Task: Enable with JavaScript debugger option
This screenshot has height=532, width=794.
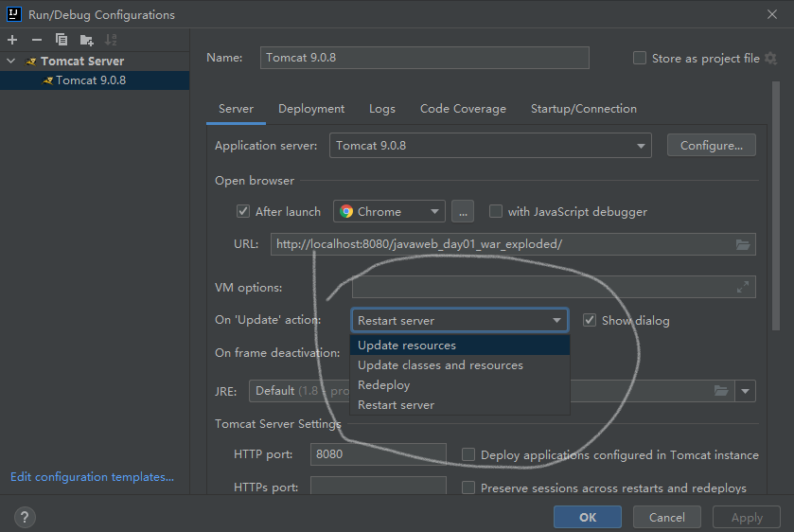Action: [496, 211]
